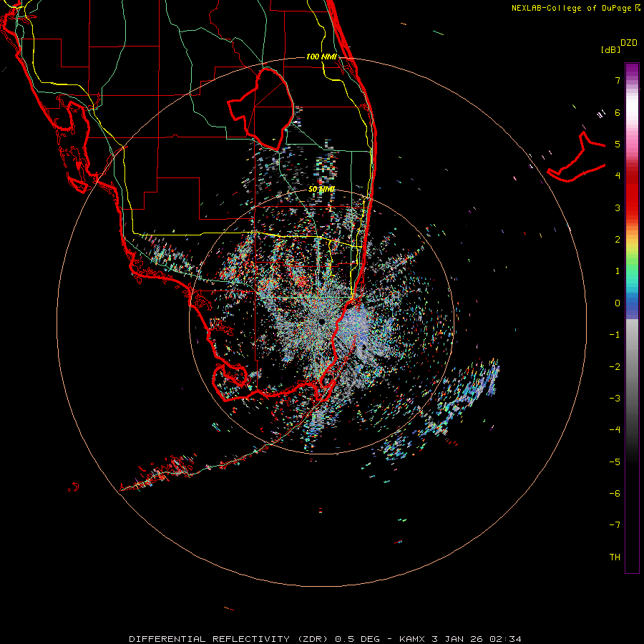Click the "100 NMI" range ring label

click(x=321, y=57)
